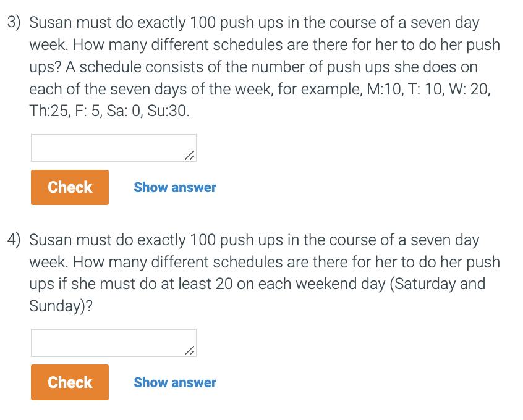Reveal the answer to the weekend push ups problem
This screenshot has height=420, width=523.
point(175,382)
